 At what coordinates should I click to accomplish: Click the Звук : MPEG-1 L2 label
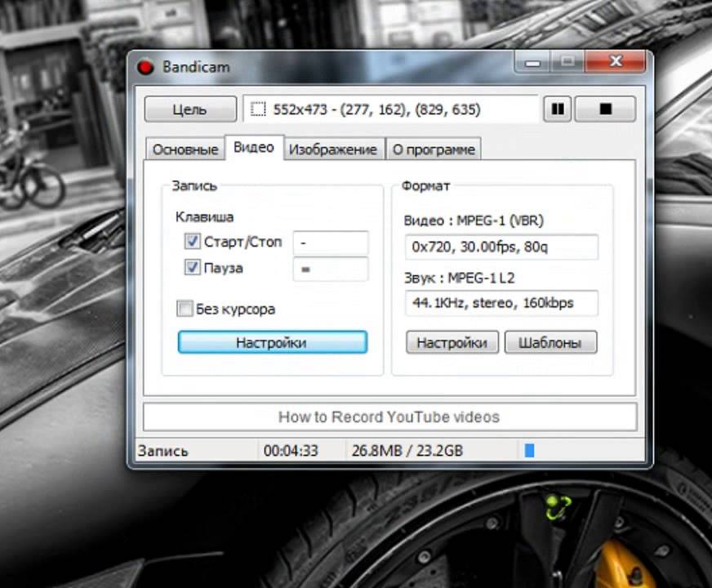point(459,278)
